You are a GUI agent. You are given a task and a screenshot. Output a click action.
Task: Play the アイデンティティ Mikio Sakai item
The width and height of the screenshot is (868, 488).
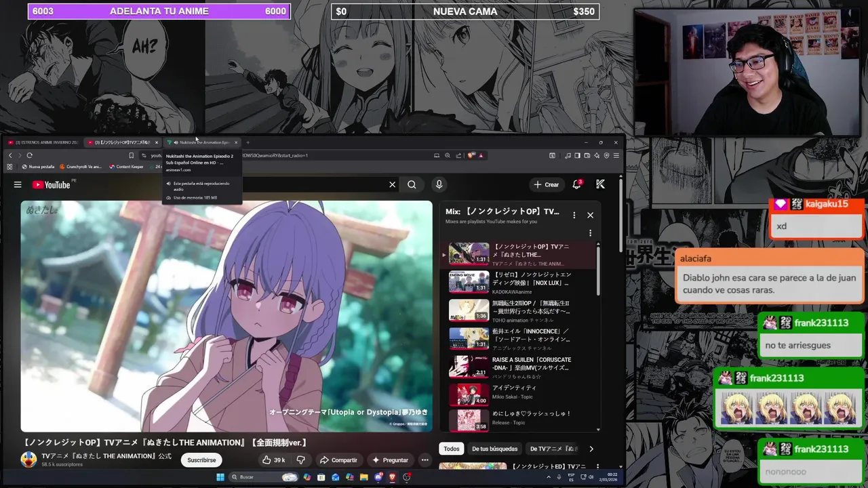pyautogui.click(x=519, y=395)
